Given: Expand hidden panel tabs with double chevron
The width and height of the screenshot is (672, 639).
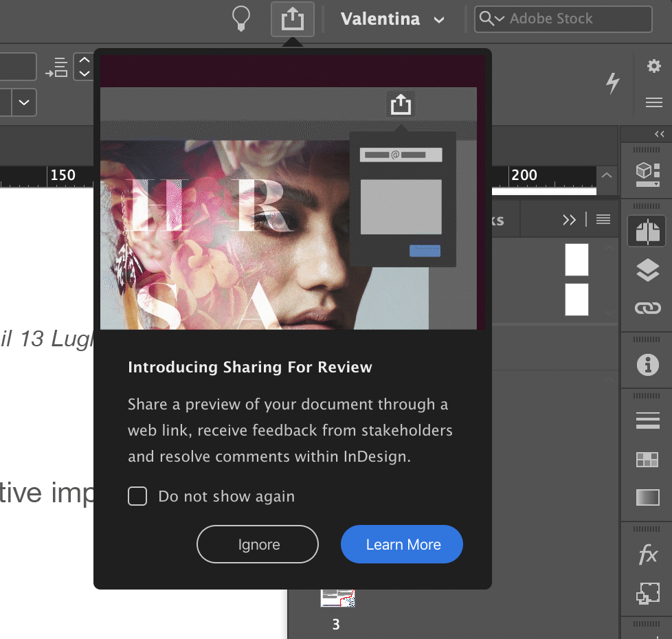Looking at the screenshot, I should [569, 220].
